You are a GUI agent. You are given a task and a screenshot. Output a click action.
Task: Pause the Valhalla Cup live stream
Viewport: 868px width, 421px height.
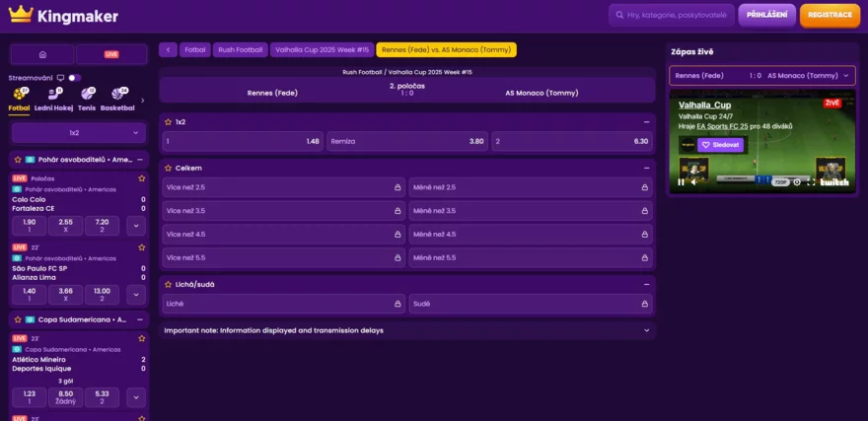click(681, 182)
